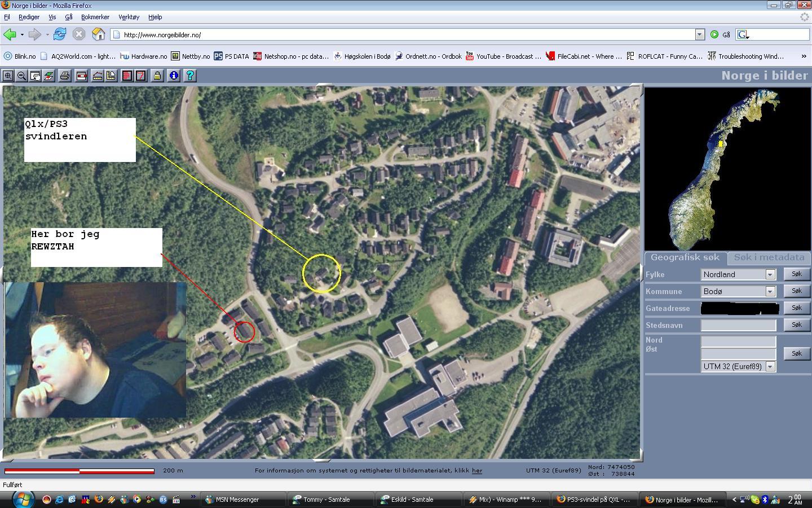Open the Fil menu

tap(7, 17)
